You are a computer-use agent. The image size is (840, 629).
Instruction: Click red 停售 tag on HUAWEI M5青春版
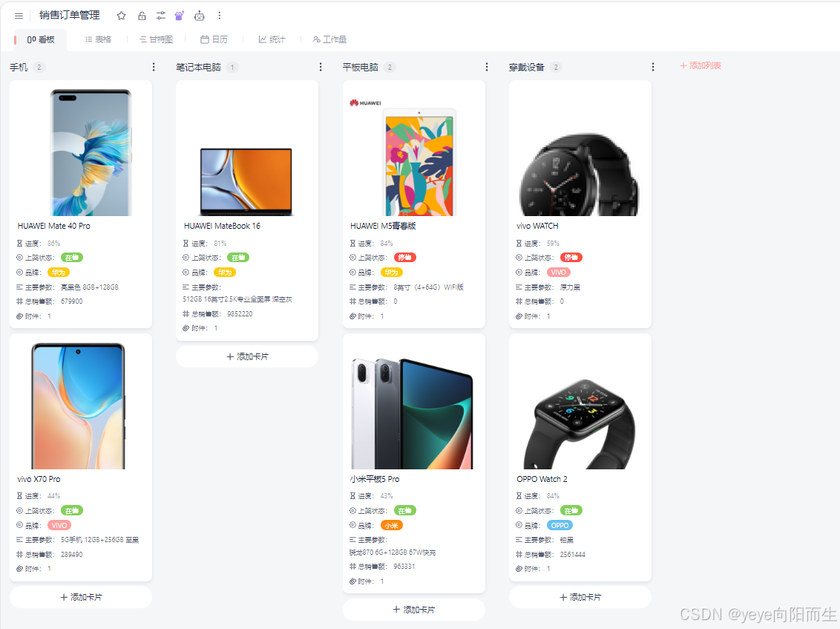(x=405, y=258)
